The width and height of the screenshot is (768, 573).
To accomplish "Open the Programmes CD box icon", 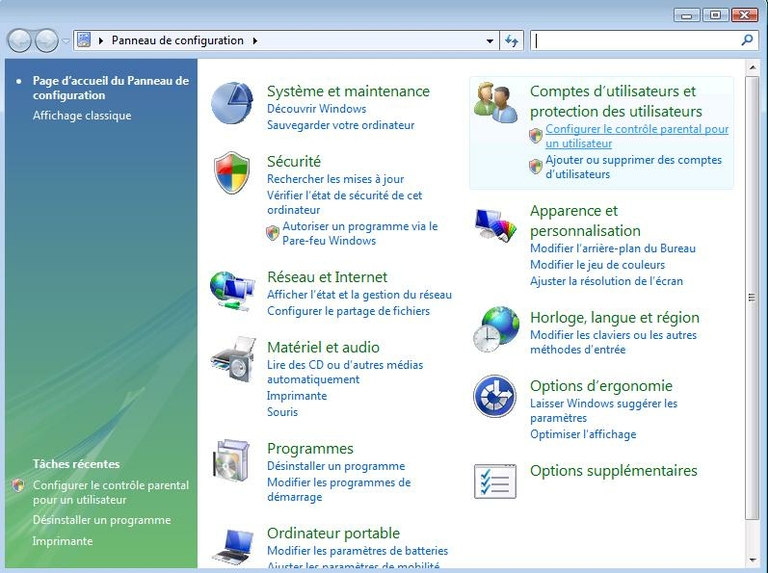I will point(232,460).
